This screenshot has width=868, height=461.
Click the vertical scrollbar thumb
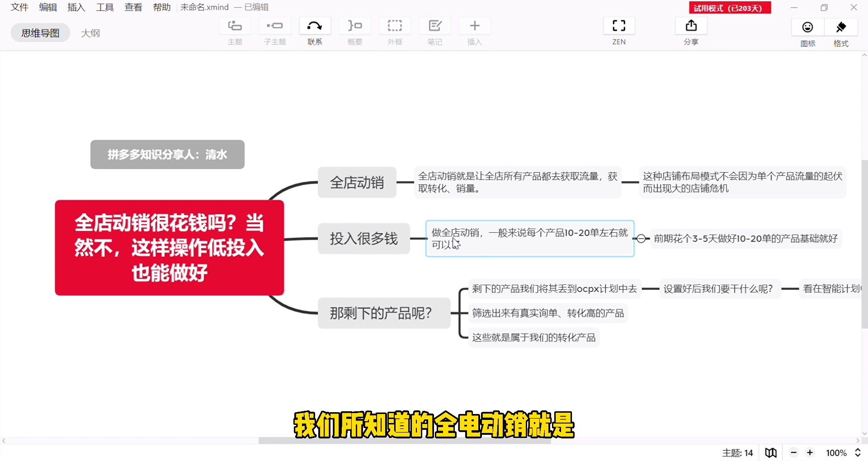point(864,244)
